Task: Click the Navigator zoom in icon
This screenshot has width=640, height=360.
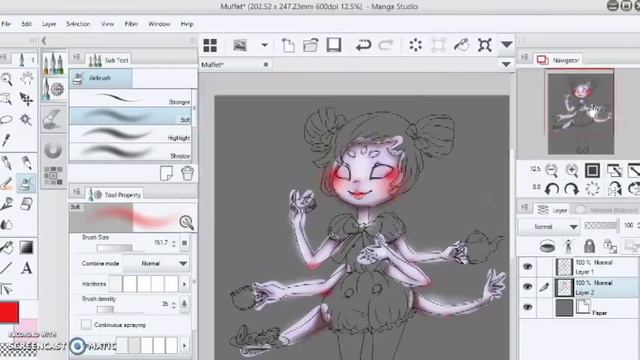Action: pyautogui.click(x=572, y=170)
